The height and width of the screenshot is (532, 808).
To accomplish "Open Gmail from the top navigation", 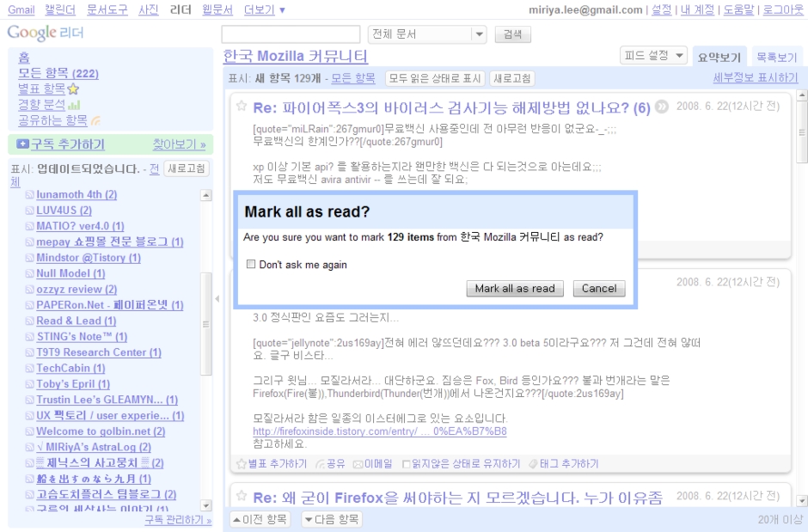I will (x=21, y=9).
